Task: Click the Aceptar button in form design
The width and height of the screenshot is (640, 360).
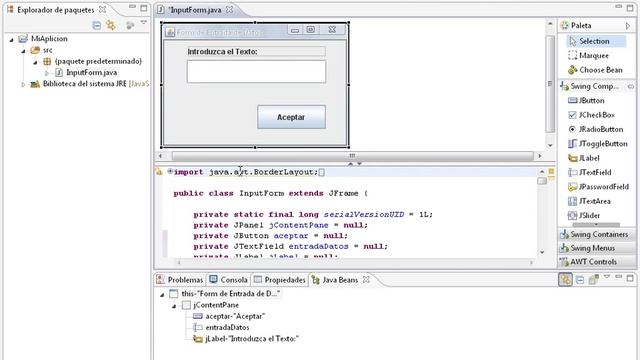Action: click(x=291, y=117)
